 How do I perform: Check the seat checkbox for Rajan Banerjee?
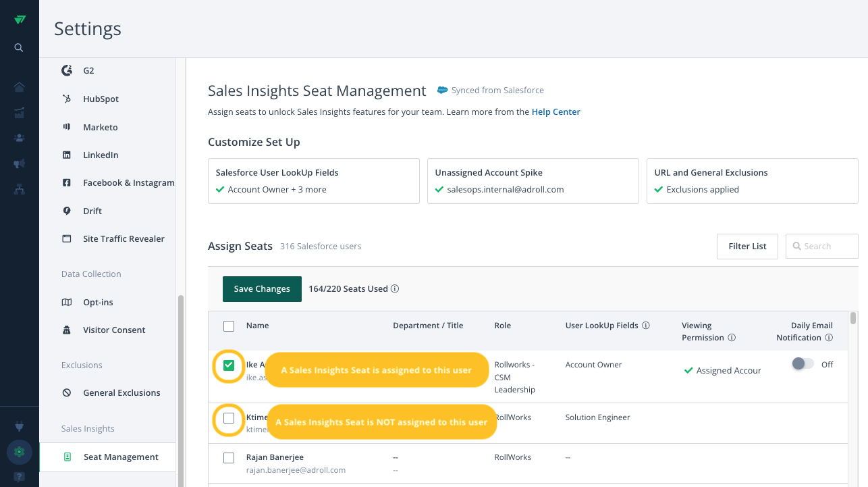[x=229, y=458]
